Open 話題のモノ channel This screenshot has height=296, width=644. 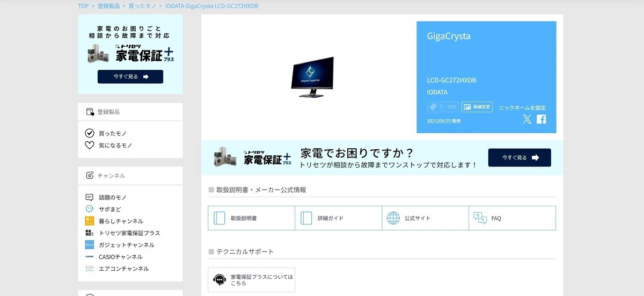pyautogui.click(x=106, y=197)
